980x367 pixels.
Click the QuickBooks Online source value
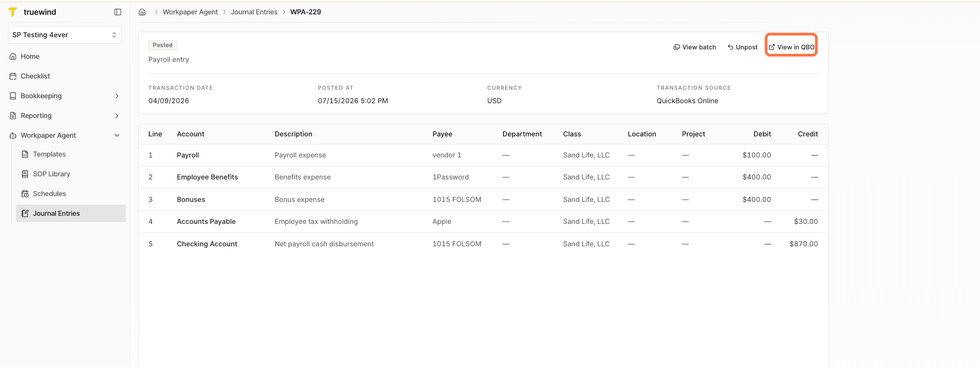point(688,101)
